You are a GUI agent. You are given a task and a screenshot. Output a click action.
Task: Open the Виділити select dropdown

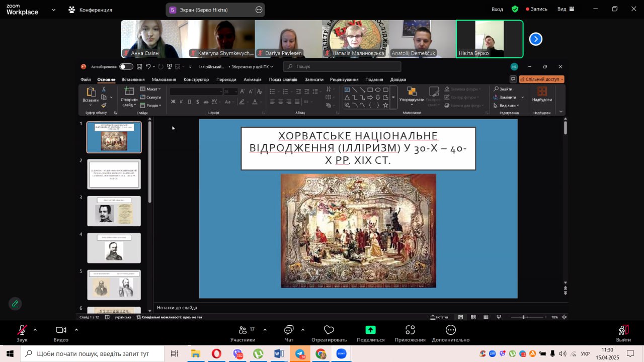coord(507,106)
